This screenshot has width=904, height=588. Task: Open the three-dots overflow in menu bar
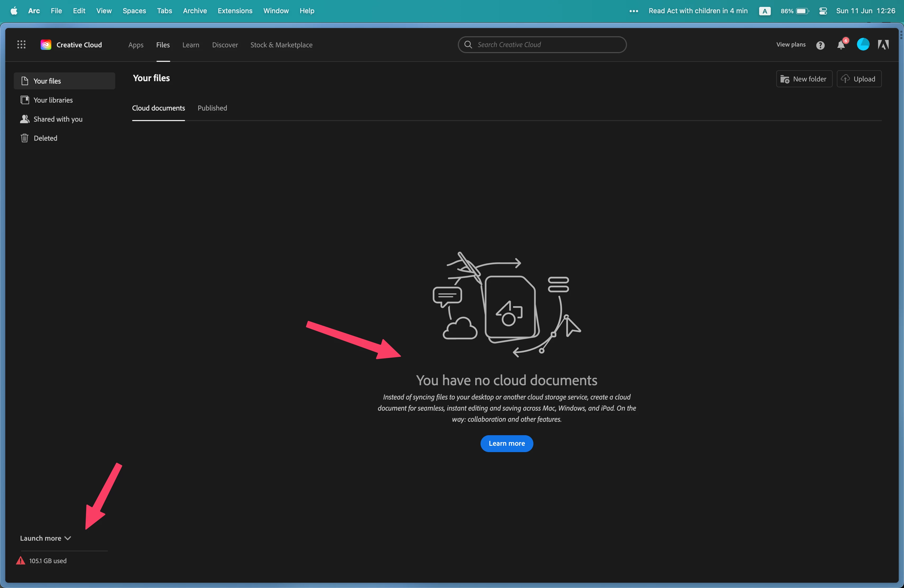tap(634, 11)
